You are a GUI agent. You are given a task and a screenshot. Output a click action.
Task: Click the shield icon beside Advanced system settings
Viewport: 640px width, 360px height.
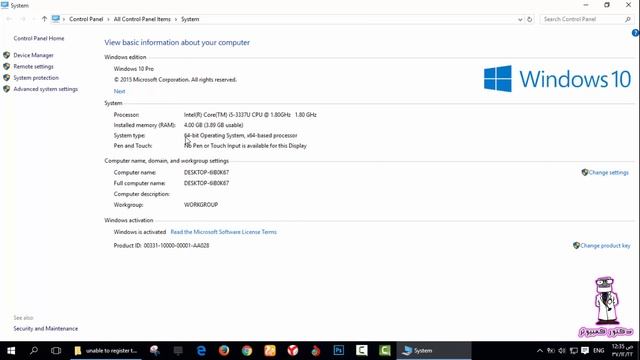(7, 89)
